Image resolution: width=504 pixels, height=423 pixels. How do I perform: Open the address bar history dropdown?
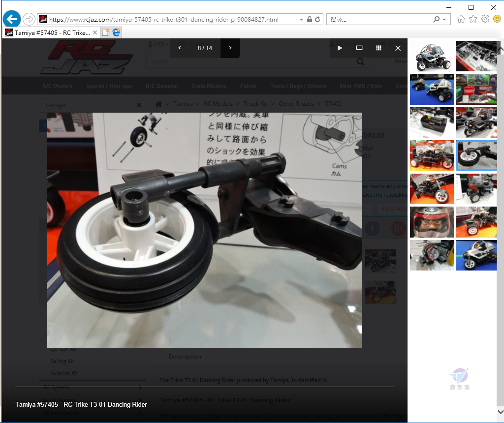301,19
